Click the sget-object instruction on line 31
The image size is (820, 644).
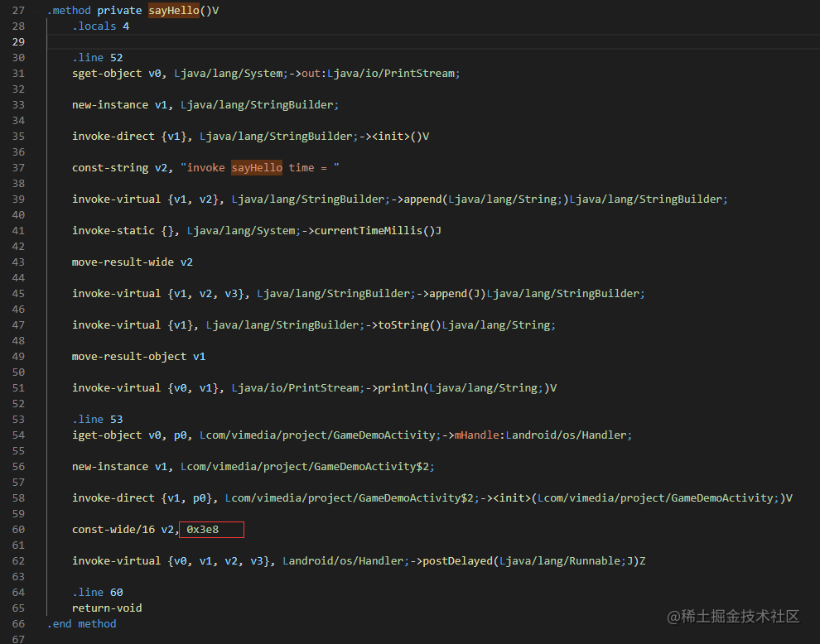pos(266,73)
